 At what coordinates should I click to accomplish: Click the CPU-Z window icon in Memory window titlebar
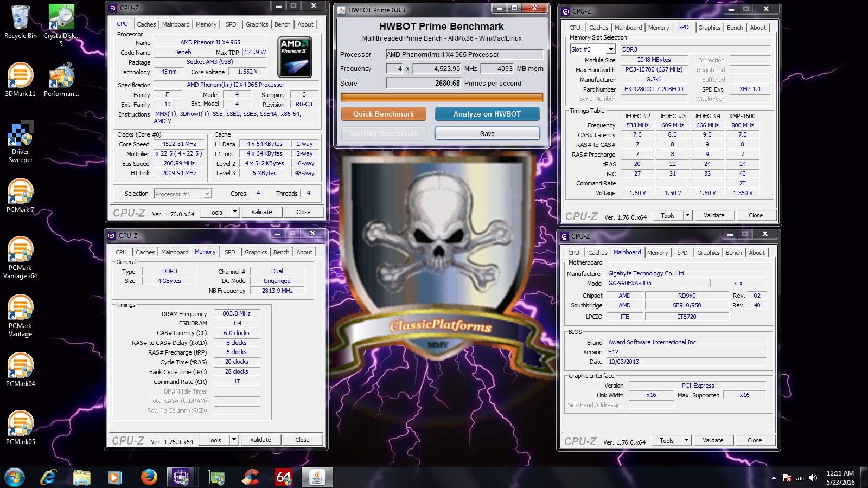[x=112, y=236]
